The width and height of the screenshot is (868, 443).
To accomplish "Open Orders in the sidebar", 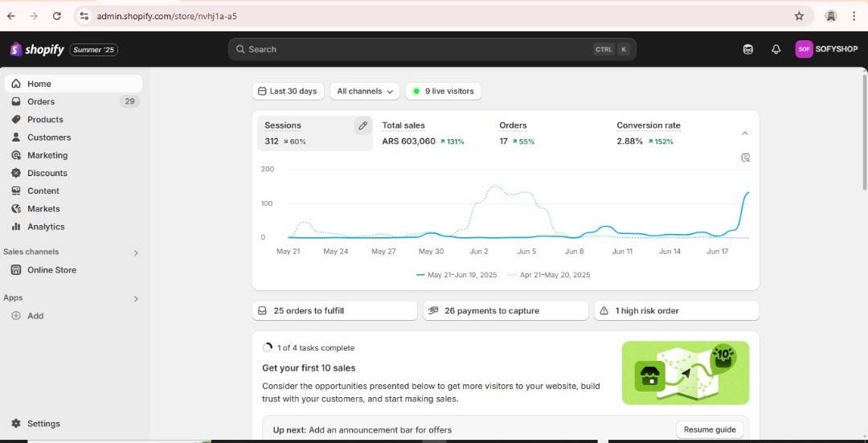I will point(41,101).
